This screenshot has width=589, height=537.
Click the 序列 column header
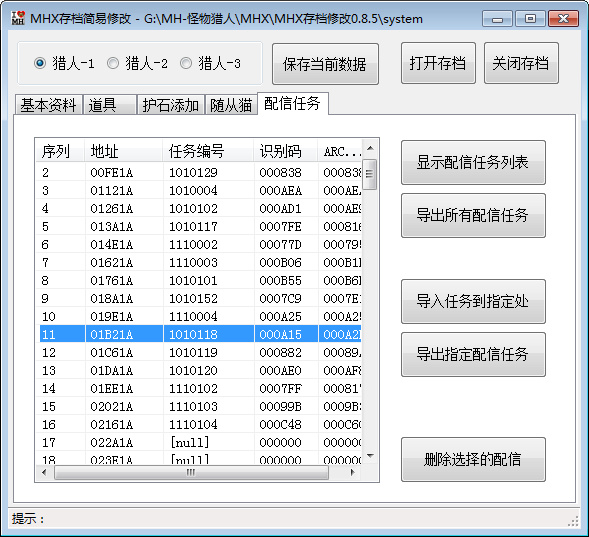coord(60,151)
